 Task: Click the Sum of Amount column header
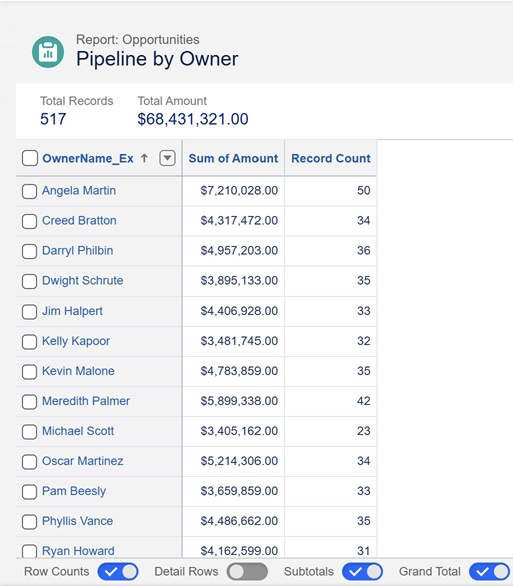(233, 158)
